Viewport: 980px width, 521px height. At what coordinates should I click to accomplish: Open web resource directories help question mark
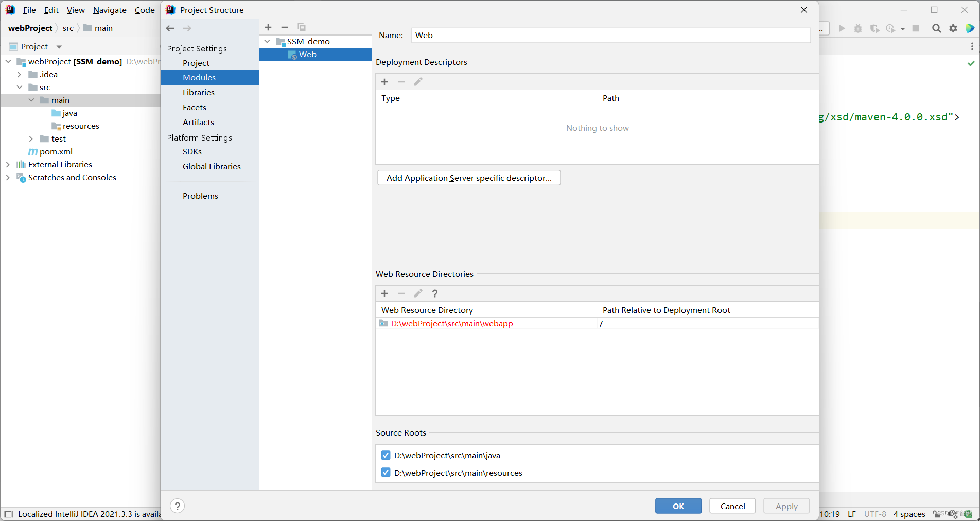point(435,293)
